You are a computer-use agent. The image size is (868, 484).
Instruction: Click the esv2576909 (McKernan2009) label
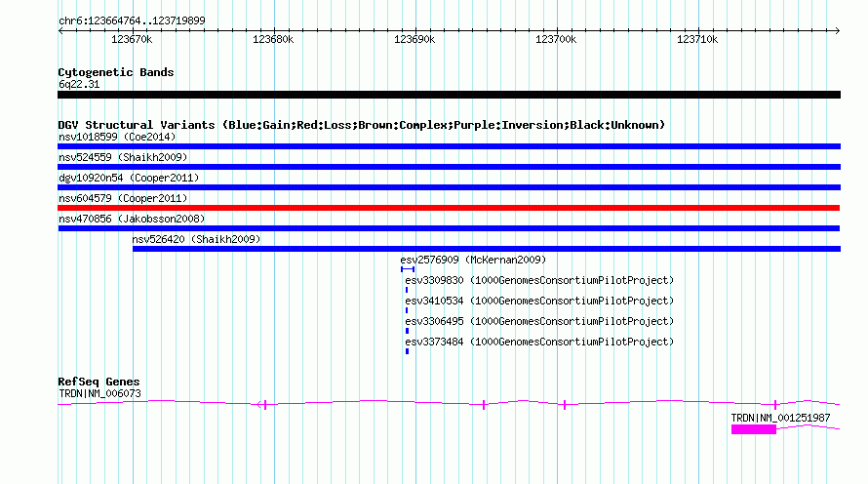(473, 260)
